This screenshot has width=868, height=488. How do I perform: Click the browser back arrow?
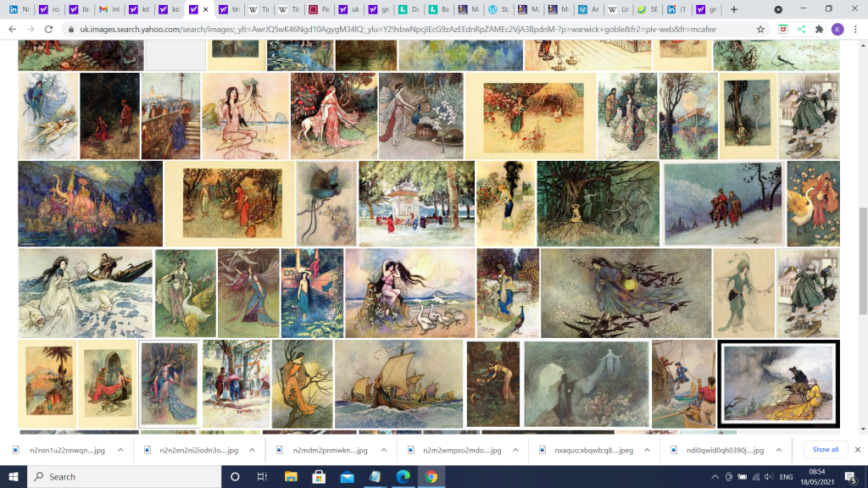(11, 29)
